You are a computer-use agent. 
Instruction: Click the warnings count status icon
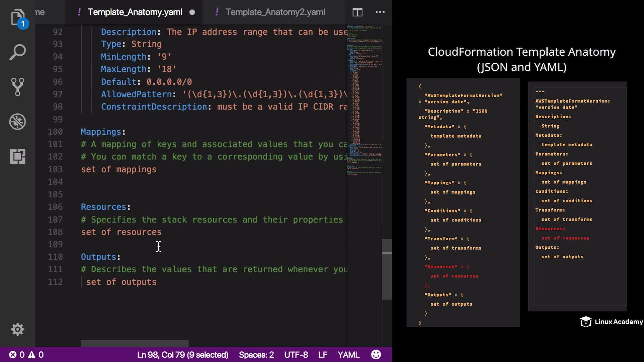pos(36,355)
